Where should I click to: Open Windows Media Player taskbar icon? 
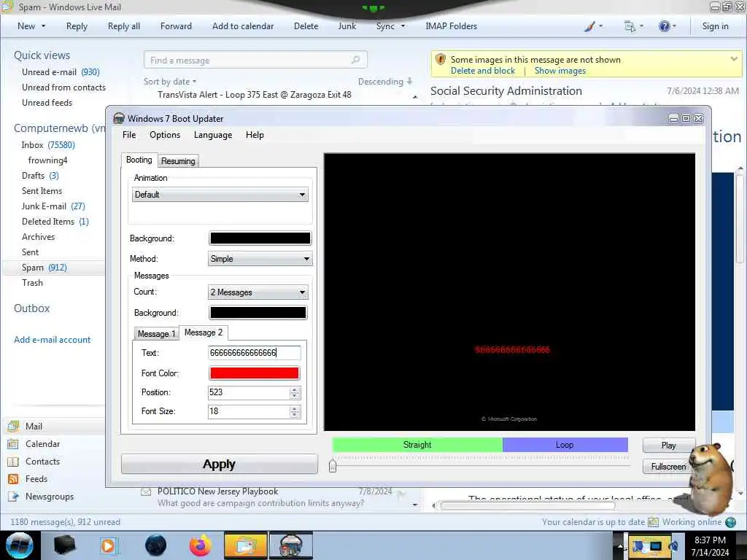[109, 545]
